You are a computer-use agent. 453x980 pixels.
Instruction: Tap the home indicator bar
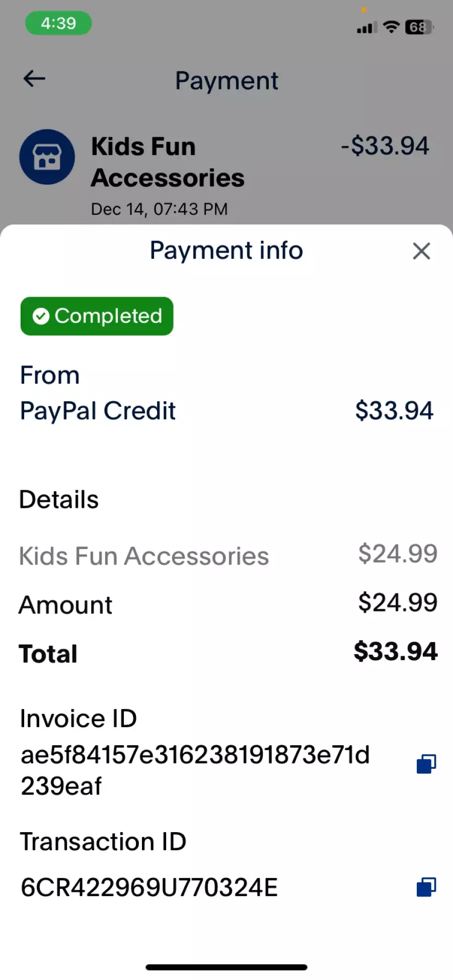226,967
